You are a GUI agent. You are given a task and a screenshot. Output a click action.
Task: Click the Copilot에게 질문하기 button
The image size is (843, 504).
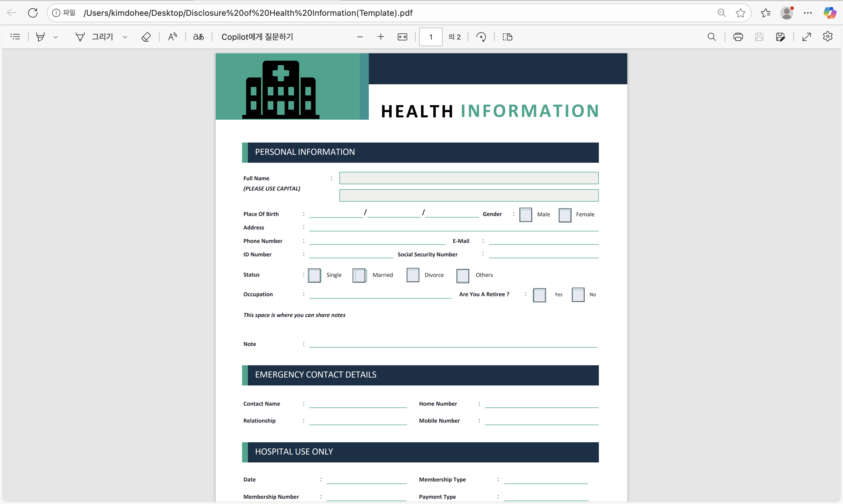[257, 37]
